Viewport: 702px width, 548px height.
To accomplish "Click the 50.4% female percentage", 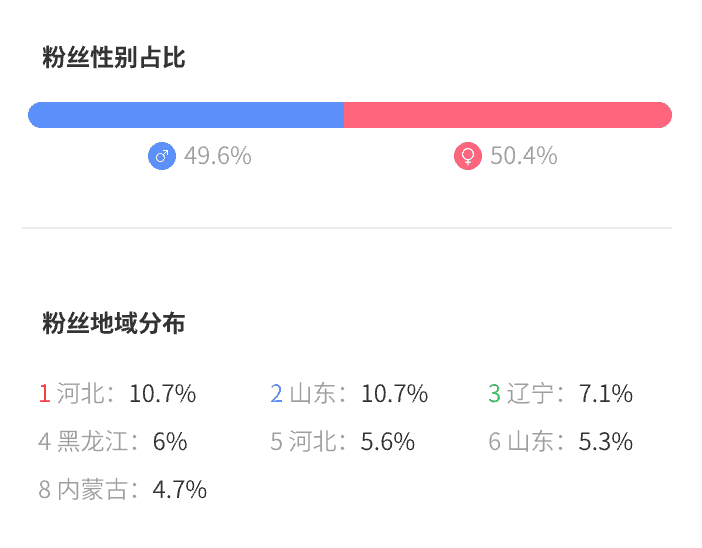I will (523, 157).
